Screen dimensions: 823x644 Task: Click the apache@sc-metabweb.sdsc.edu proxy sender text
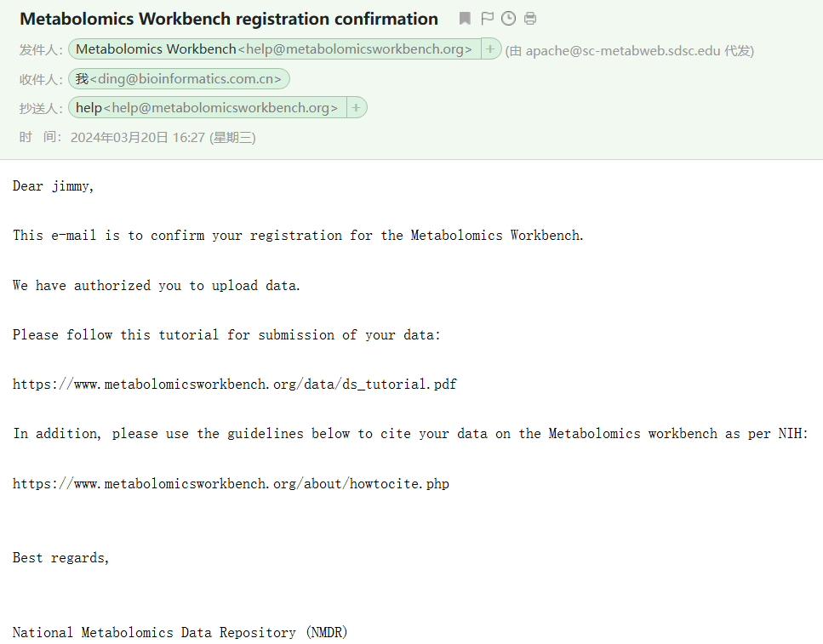(x=629, y=50)
